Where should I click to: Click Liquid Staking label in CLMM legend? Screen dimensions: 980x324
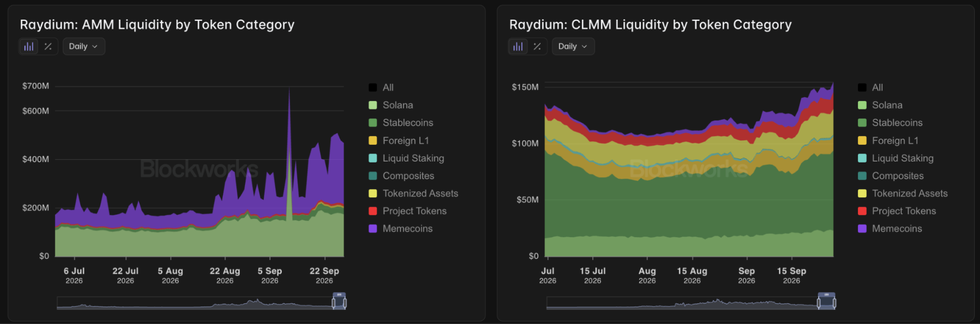coord(903,158)
